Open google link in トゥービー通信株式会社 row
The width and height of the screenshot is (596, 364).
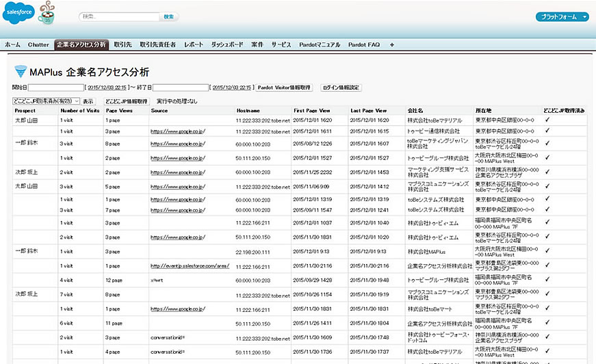[x=178, y=131]
